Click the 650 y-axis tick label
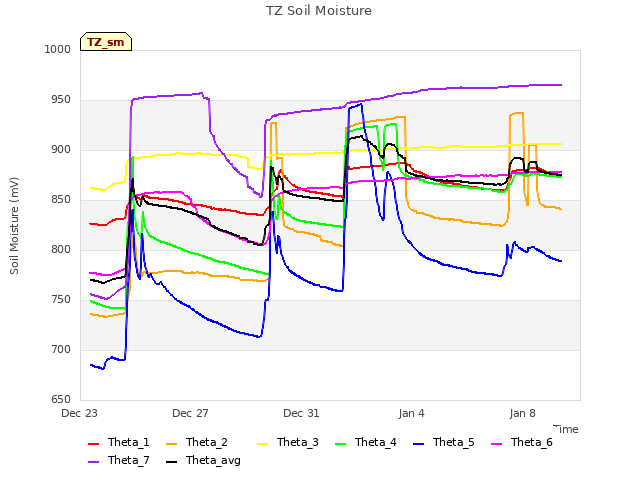The width and height of the screenshot is (640, 480). 61,400
